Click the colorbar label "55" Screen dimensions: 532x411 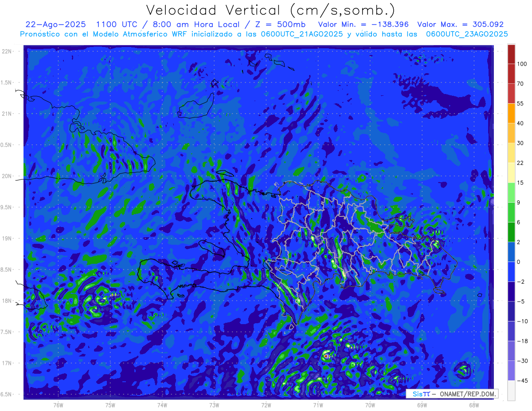point(520,103)
